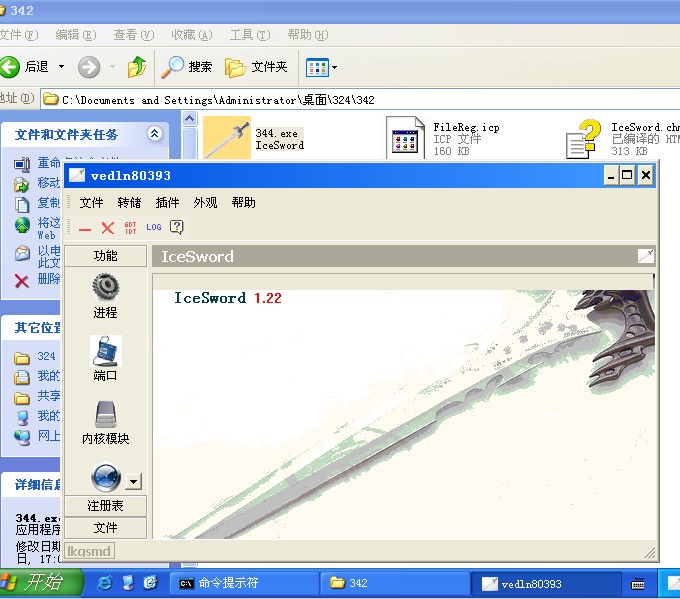Viewport: 680px width, 599px height.
Task: Click the Explorer forward arrow button
Action: click(x=88, y=67)
